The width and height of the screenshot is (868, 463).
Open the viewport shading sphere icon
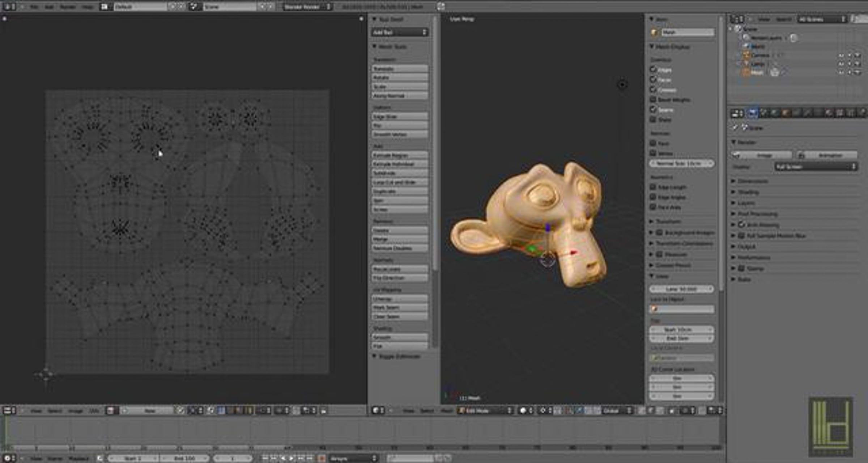click(x=523, y=411)
